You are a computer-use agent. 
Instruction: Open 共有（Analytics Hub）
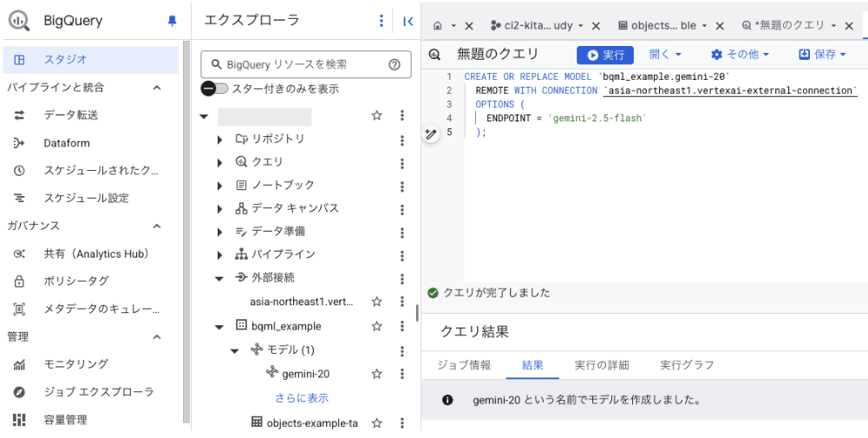(x=97, y=253)
